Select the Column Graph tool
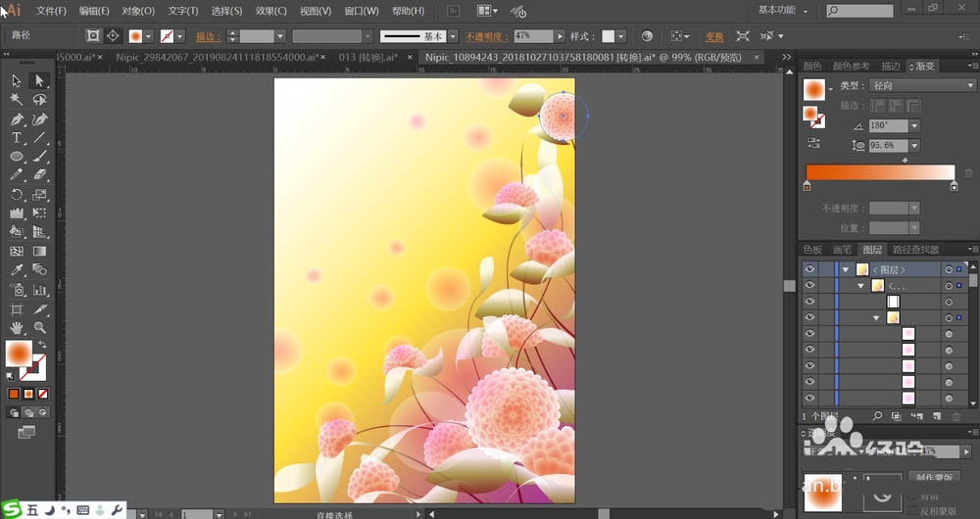 point(39,290)
